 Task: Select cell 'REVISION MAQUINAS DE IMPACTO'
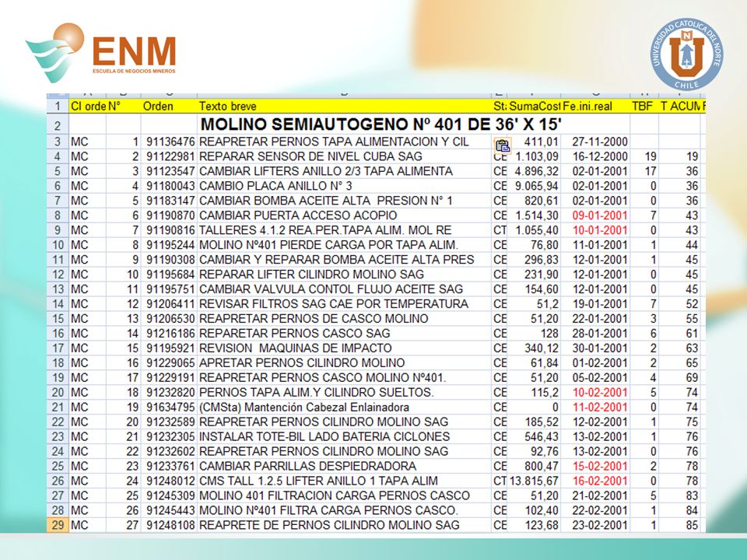coord(345,348)
